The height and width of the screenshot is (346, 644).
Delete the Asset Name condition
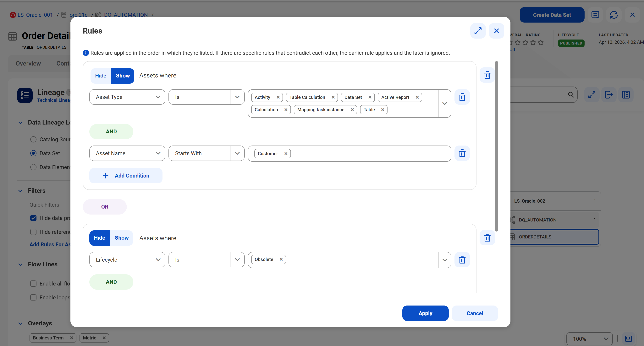(462, 153)
